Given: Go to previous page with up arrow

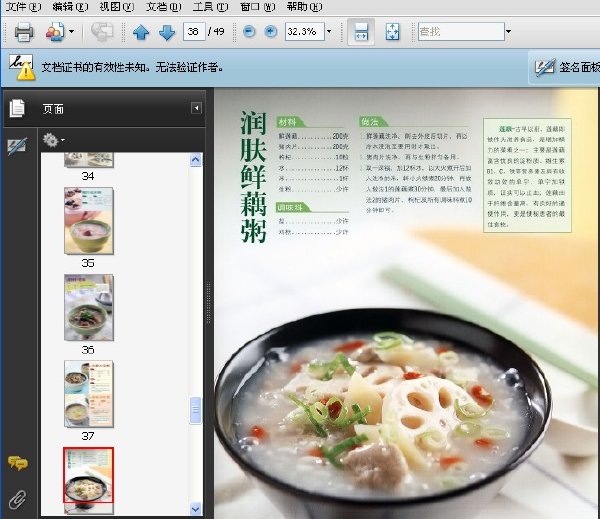Looking at the screenshot, I should tap(141, 32).
